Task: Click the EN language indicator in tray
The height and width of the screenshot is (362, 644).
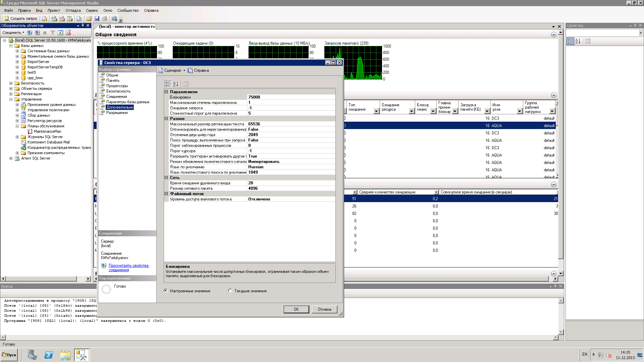Action: [585, 354]
